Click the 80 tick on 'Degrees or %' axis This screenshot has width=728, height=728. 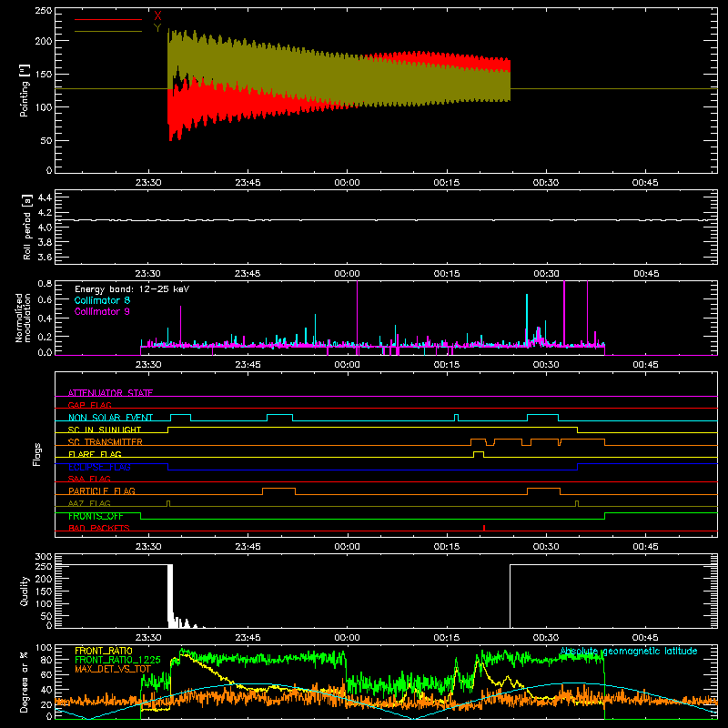coord(46,660)
